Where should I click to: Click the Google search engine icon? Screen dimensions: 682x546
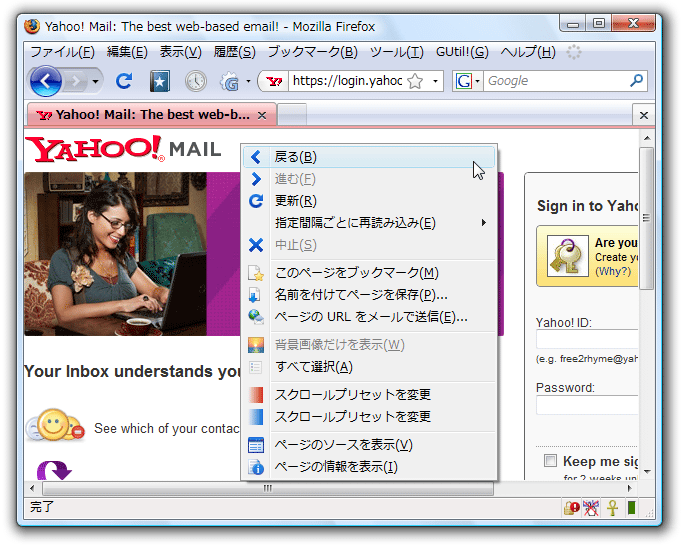coord(464,81)
